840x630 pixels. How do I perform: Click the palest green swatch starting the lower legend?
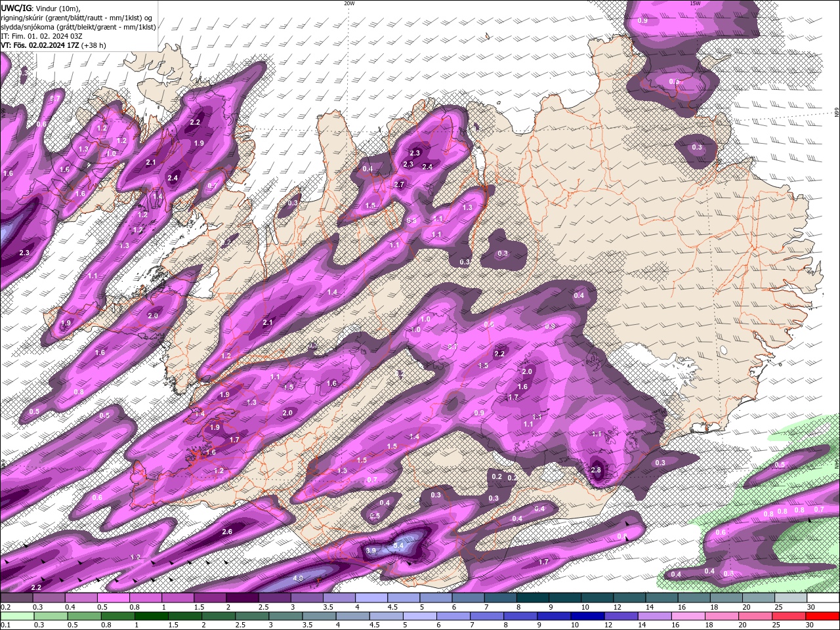pyautogui.click(x=17, y=616)
